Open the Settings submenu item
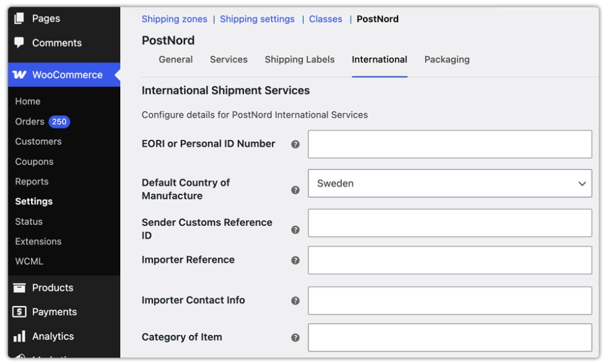Screen dimensions: 607x364 click(x=33, y=202)
